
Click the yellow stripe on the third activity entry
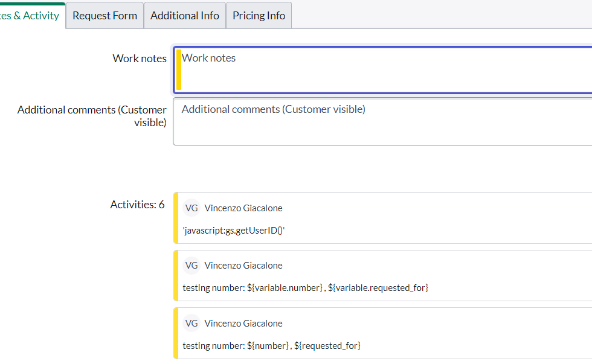click(x=176, y=333)
